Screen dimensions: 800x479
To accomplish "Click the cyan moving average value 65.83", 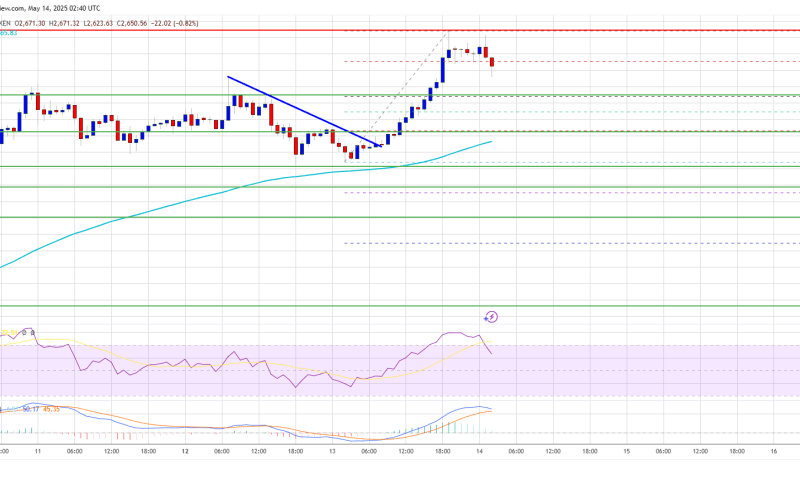I will pyautogui.click(x=8, y=33).
